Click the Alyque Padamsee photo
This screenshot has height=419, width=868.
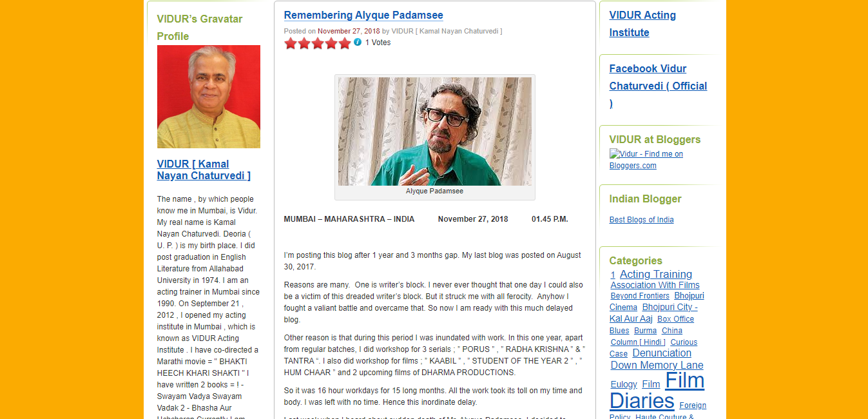(x=435, y=132)
